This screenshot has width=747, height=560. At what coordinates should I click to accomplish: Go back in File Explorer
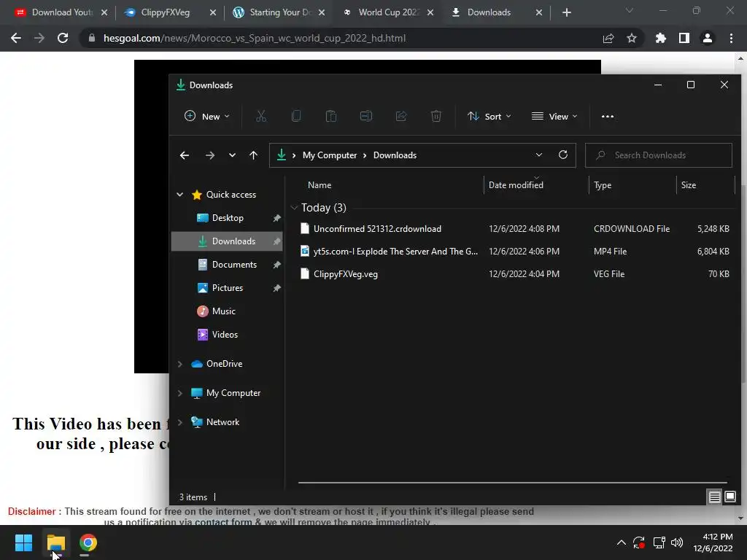tap(185, 155)
